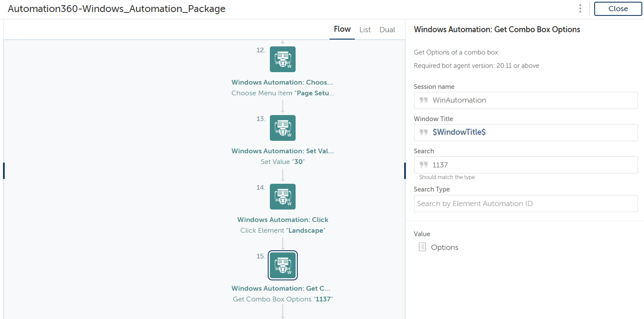This screenshot has width=644, height=319.
Task: Switch to the List view tab
Action: pyautogui.click(x=365, y=30)
